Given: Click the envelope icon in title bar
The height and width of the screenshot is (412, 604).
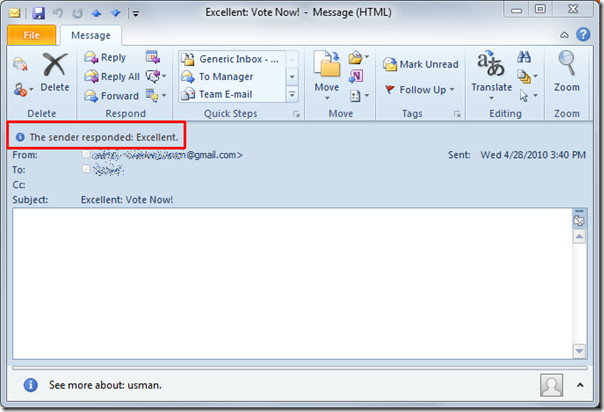Looking at the screenshot, I should 15,13.
